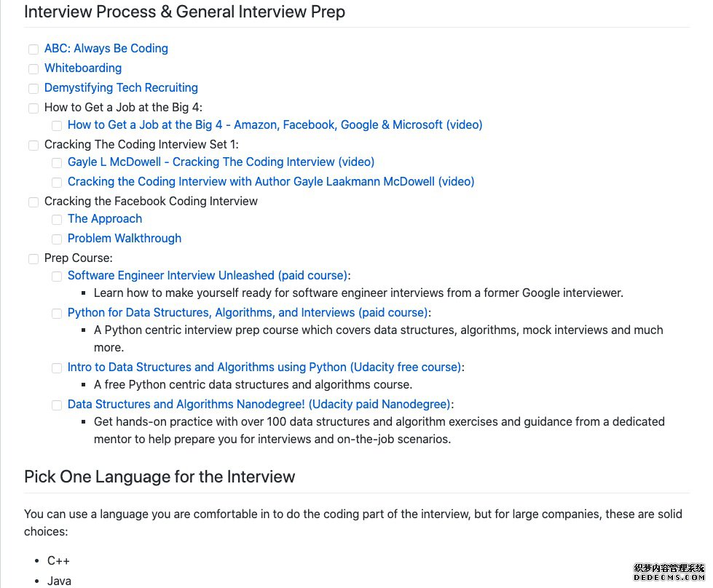Check the Data Structures and Algorithms Nanodegree box
Image resolution: width=713 pixels, height=588 pixels.
(57, 405)
